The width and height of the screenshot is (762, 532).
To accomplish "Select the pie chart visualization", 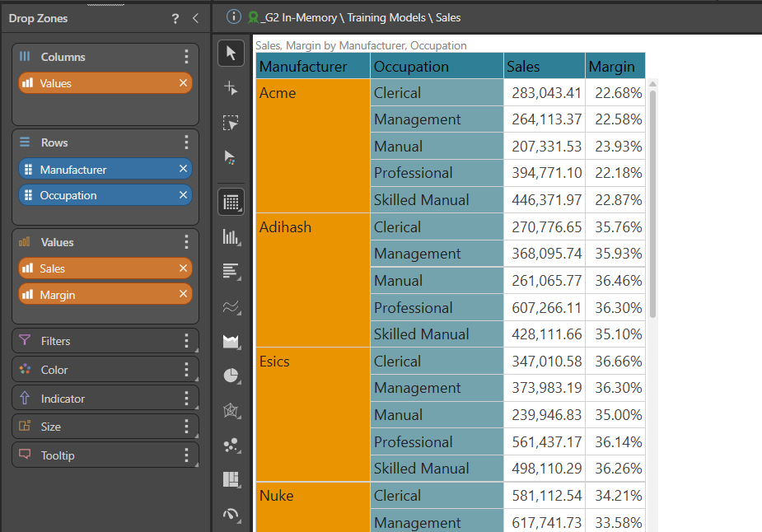I will [x=231, y=376].
